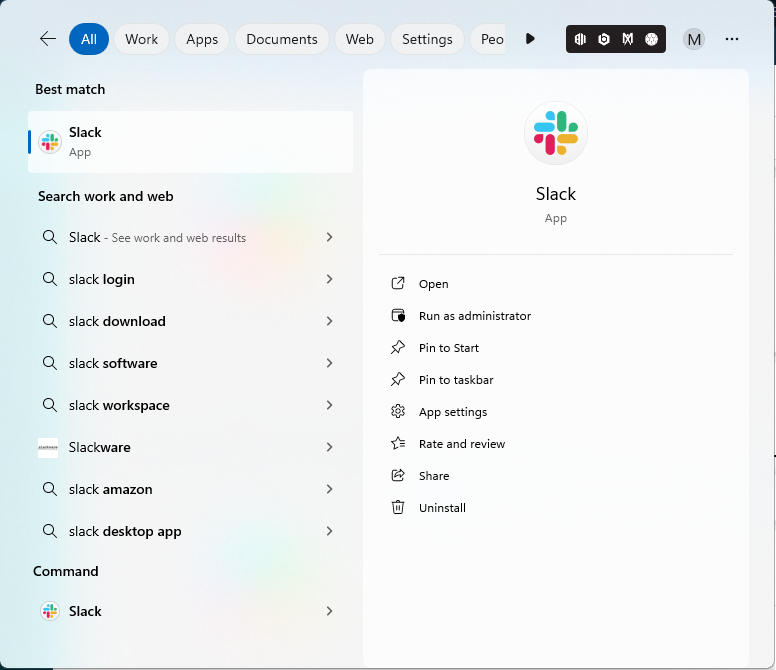Screen dimensions: 776x670
Task: Click magnifier icon beside 'Slack - See work'
Action: 49,237
